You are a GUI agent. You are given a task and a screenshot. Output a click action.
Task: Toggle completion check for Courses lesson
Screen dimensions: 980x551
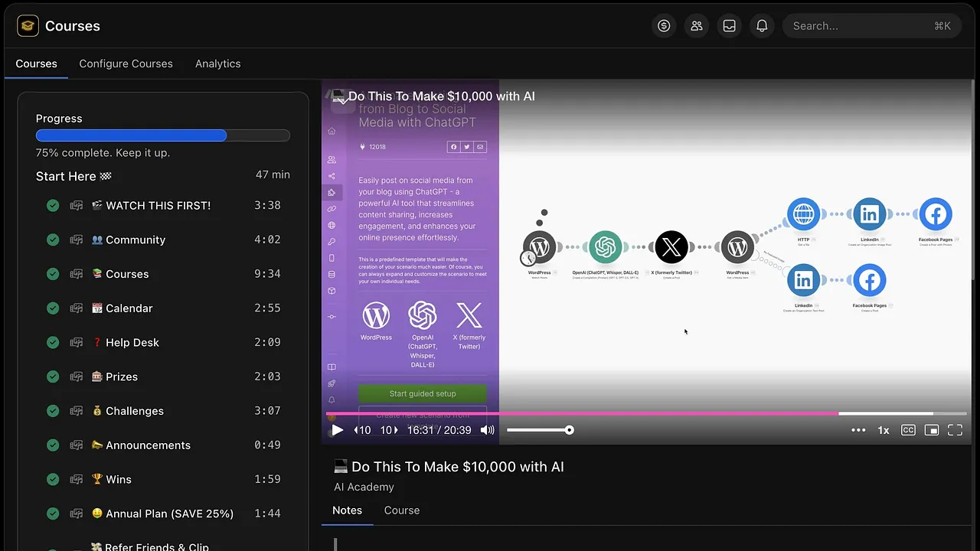coord(53,274)
